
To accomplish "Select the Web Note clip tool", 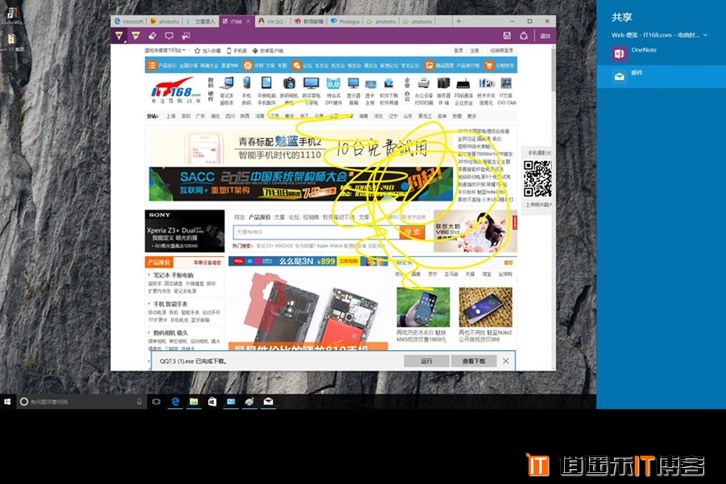I will (x=186, y=36).
